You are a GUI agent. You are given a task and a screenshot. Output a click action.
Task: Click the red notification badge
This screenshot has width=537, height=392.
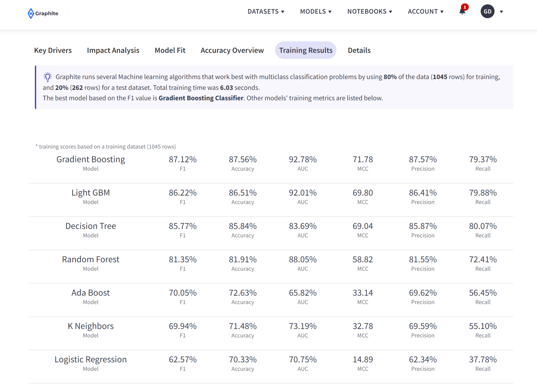pos(465,7)
